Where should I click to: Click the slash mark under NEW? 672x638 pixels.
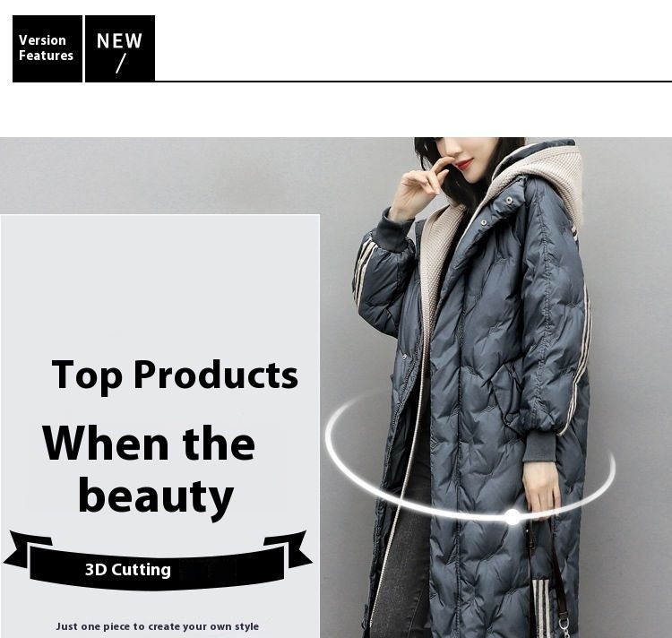pyautogui.click(x=121, y=64)
